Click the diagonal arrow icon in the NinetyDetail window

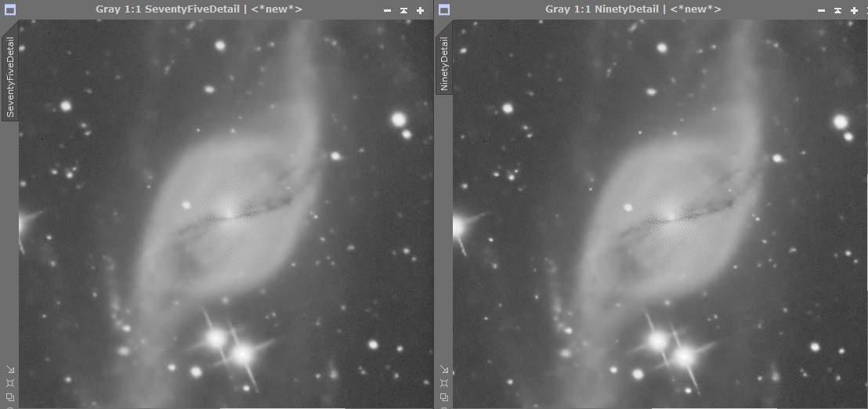[444, 369]
